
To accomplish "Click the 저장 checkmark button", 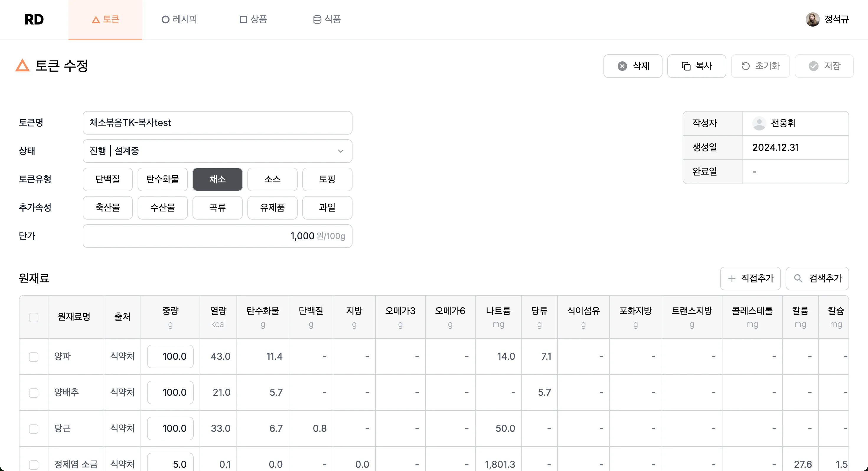I will click(x=824, y=66).
